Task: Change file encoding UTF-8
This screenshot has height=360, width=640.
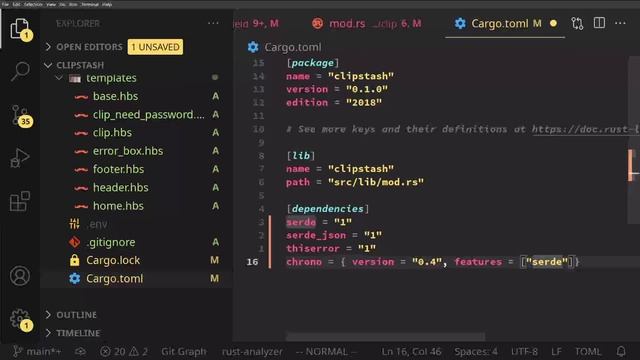Action: tap(524, 351)
